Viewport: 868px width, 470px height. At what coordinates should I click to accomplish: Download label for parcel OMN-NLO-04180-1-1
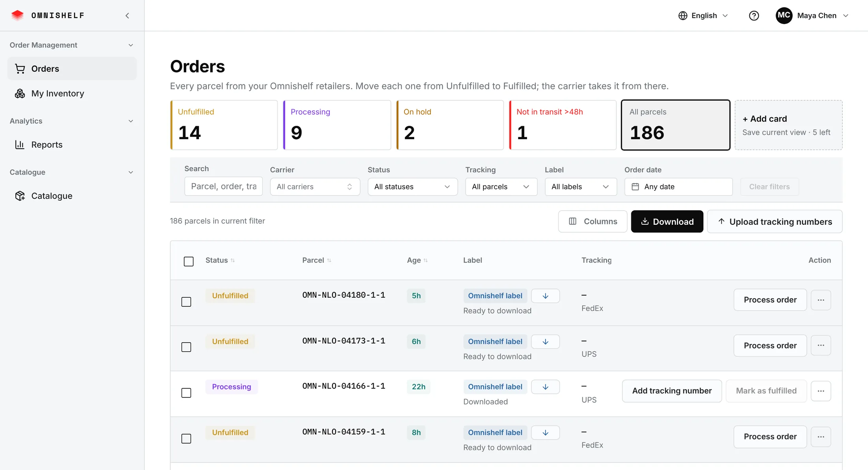[x=545, y=296]
